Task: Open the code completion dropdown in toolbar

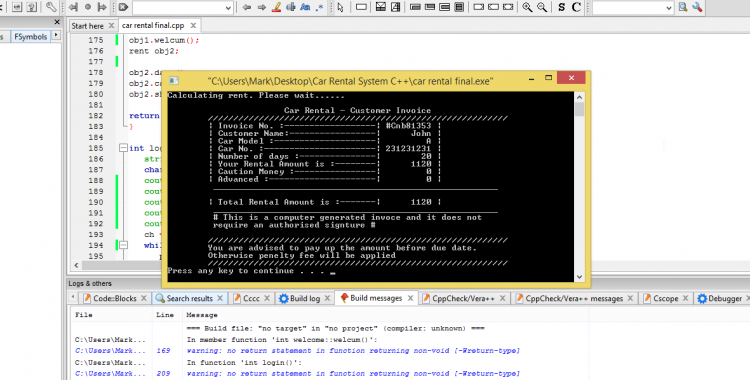Action: (x=183, y=8)
